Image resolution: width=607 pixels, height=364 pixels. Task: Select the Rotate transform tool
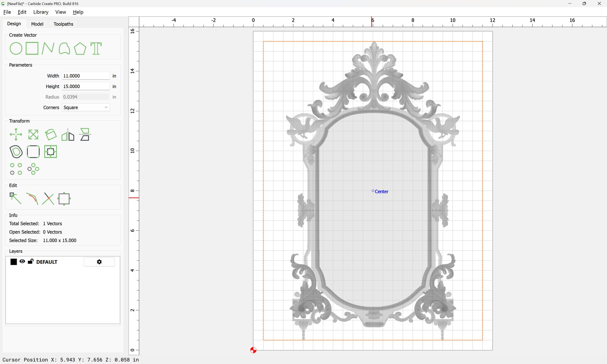[51, 135]
